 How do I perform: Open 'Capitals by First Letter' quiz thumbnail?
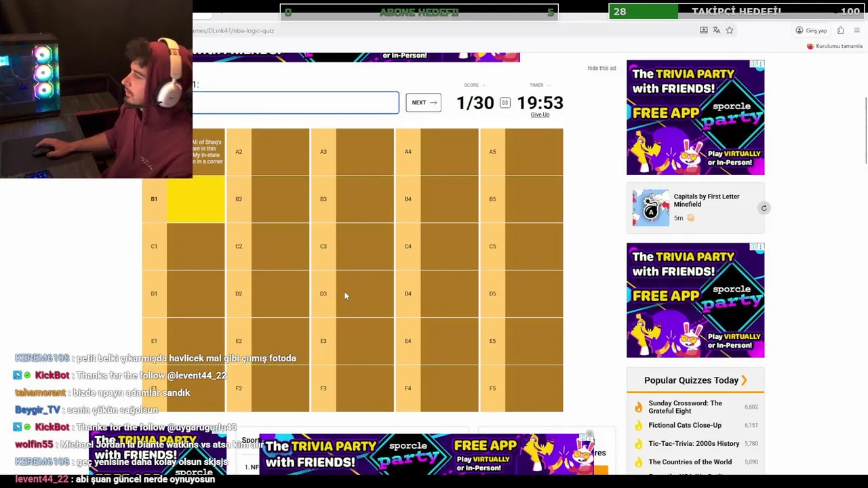650,207
